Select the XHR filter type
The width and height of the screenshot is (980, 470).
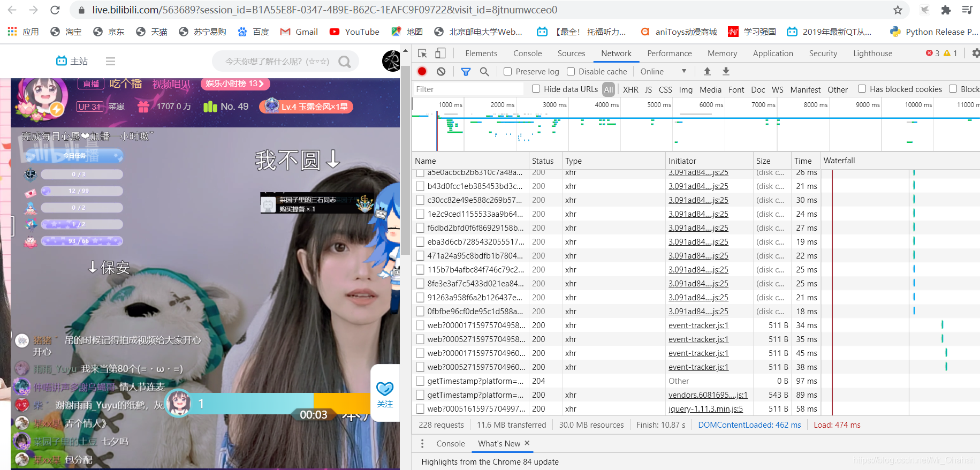coord(630,89)
